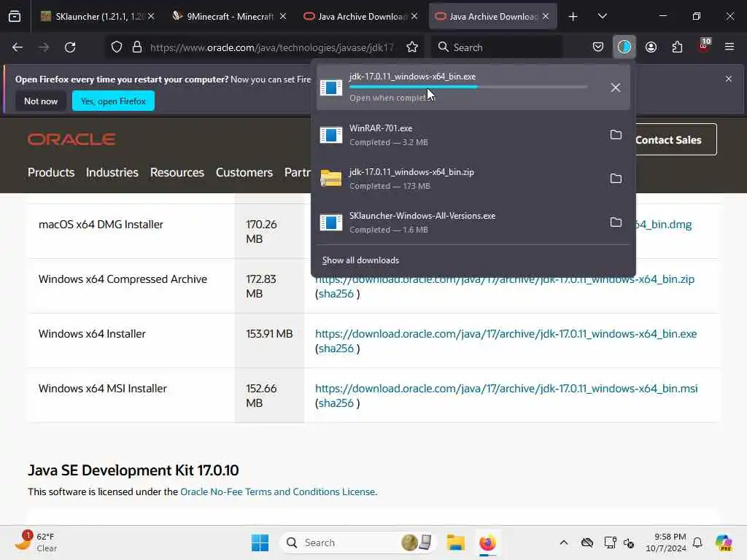Viewport: 747px width, 560px height.
Task: Show hidden system tray icons
Action: coord(564,542)
